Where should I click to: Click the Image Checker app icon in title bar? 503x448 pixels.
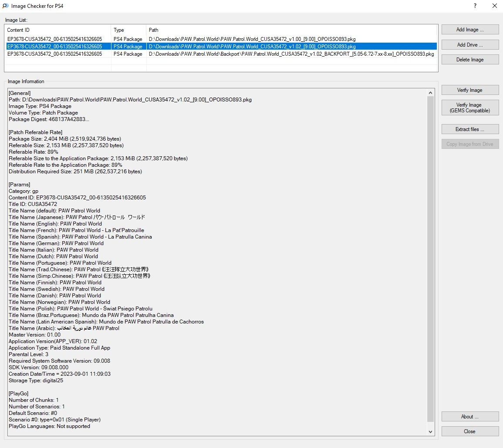pos(5,6)
